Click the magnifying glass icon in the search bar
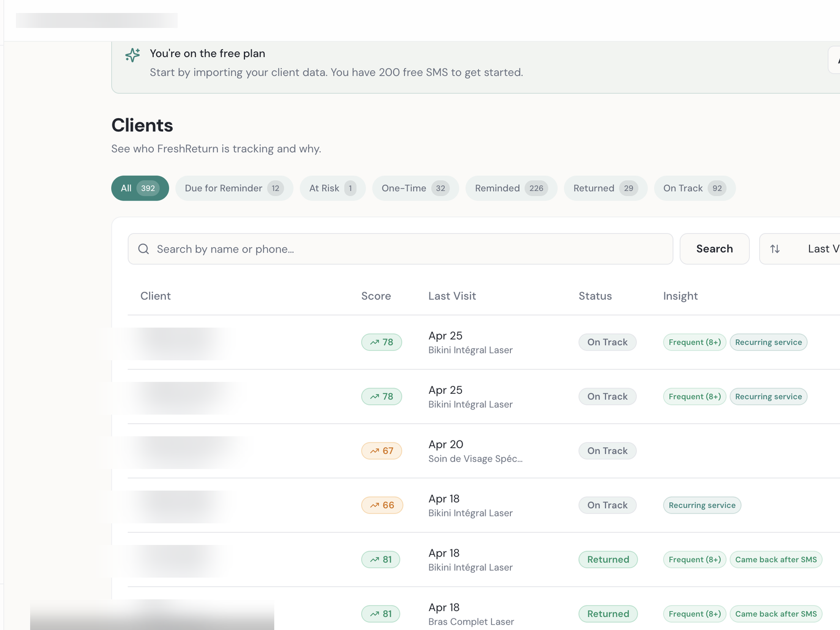Image resolution: width=840 pixels, height=630 pixels. pyautogui.click(x=143, y=249)
